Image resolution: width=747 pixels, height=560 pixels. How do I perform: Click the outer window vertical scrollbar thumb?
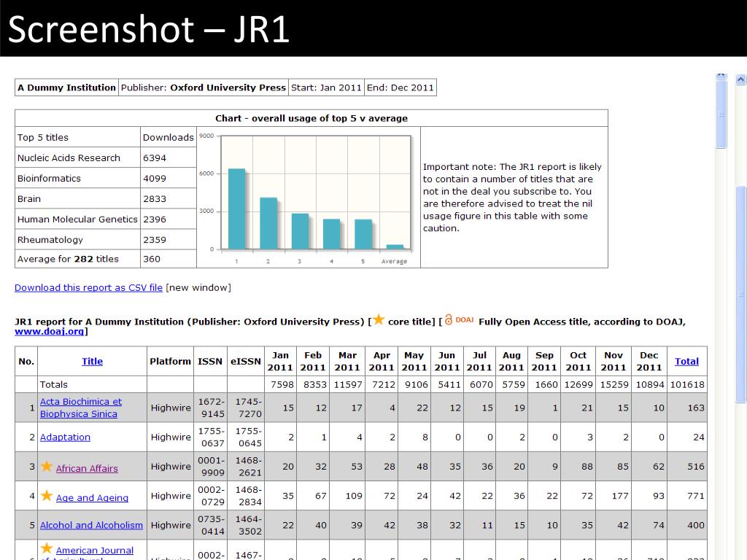tap(741, 295)
